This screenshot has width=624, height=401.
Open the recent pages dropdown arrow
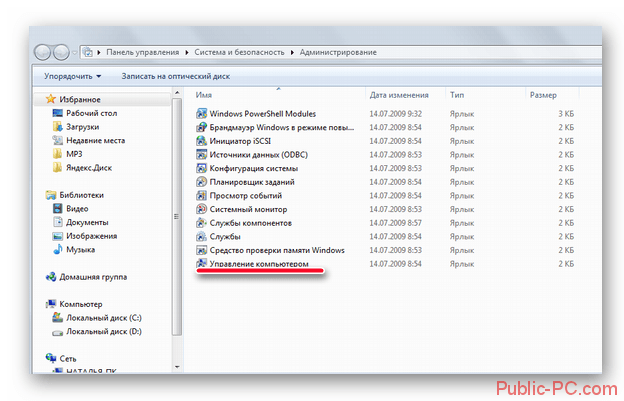(x=74, y=53)
